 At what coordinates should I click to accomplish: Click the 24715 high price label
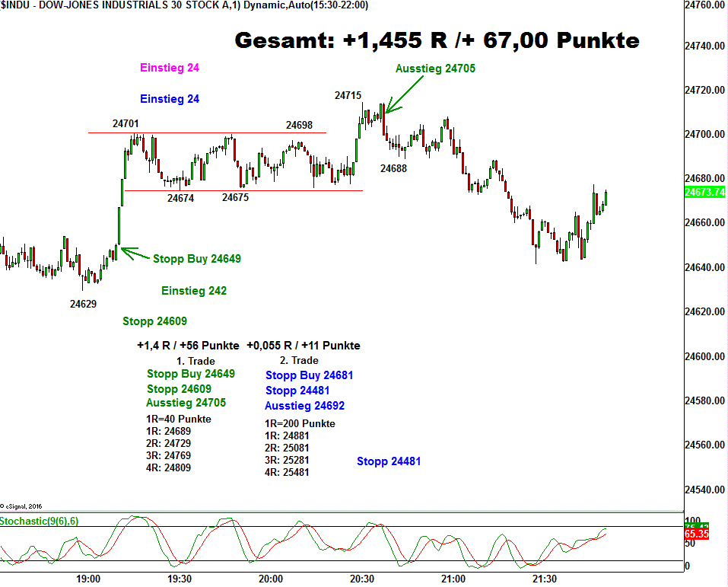(x=348, y=95)
